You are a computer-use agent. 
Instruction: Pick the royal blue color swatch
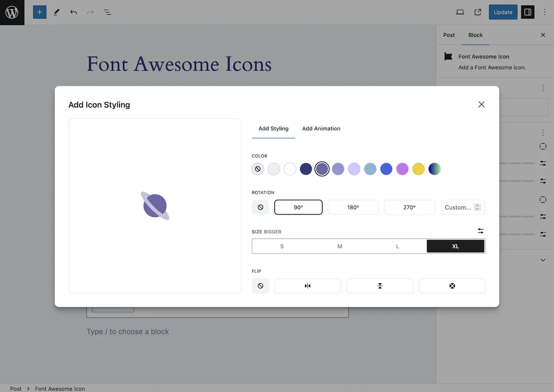pos(386,169)
